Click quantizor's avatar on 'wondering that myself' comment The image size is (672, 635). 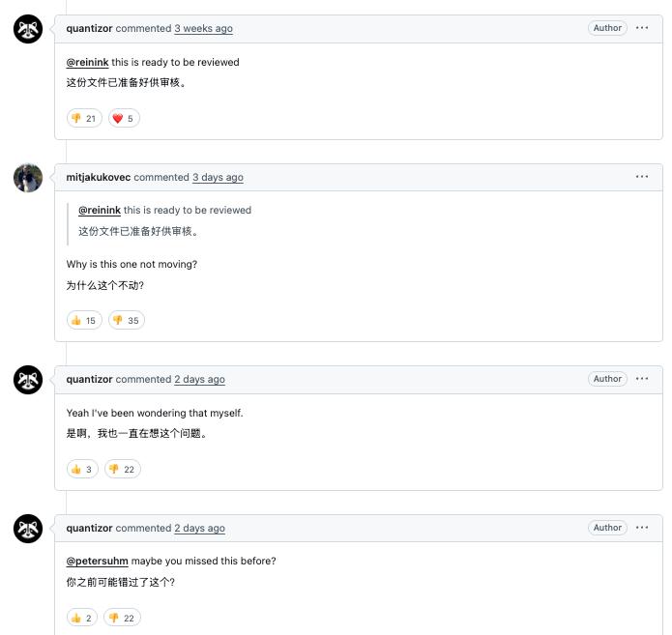[x=28, y=380]
